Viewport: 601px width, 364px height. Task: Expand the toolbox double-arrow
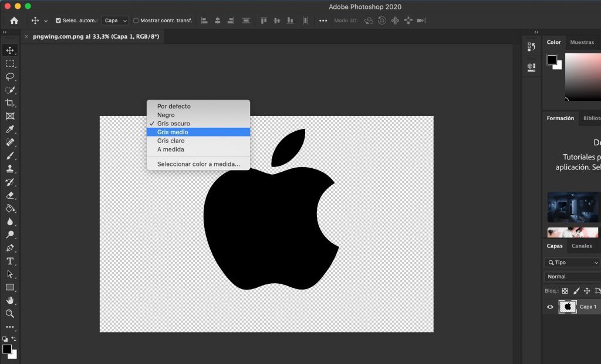pos(5,32)
